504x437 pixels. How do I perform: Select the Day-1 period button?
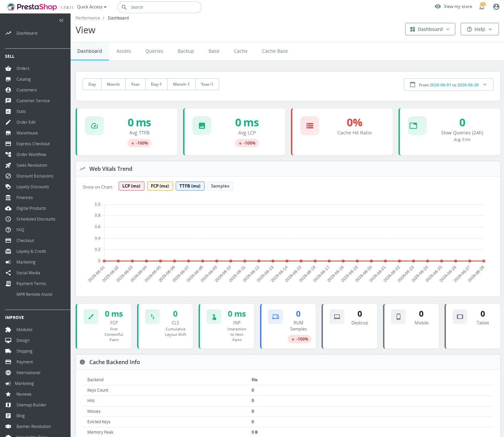156,84
